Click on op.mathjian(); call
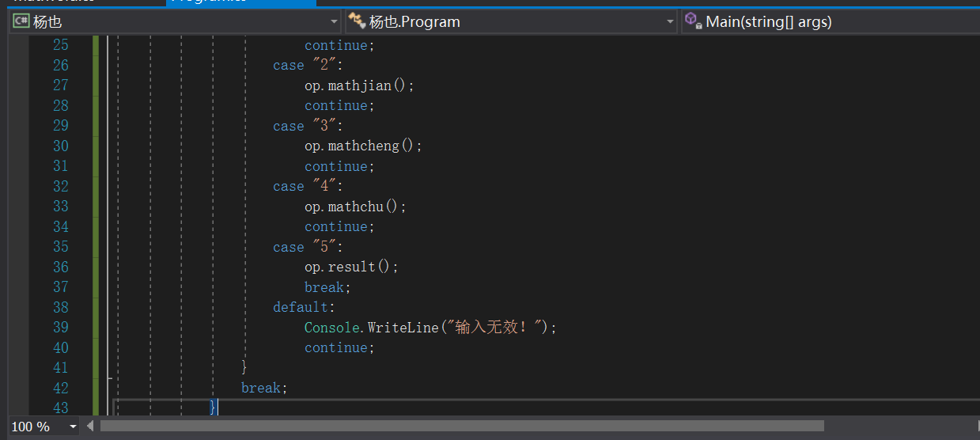Viewport: 980px width, 440px height. (359, 85)
